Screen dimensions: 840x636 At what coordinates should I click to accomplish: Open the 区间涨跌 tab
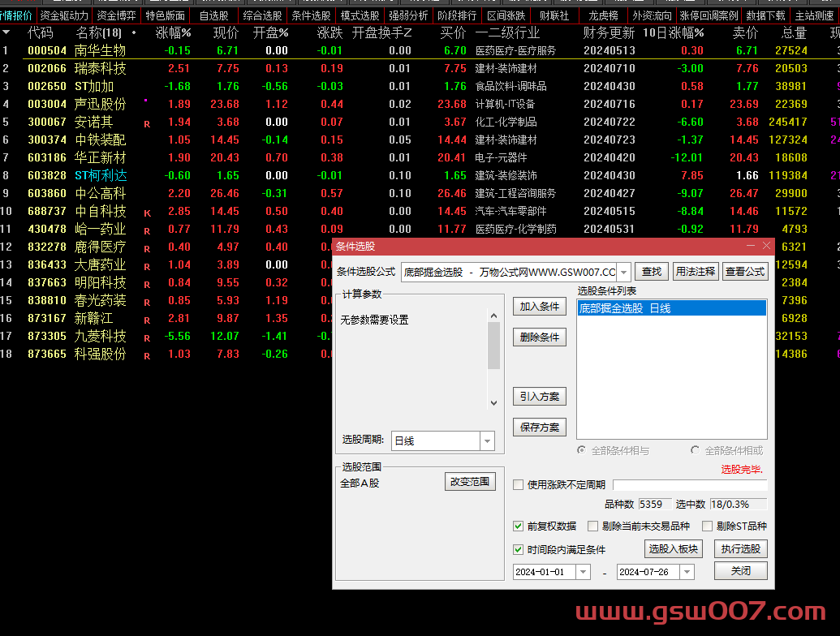(x=506, y=16)
